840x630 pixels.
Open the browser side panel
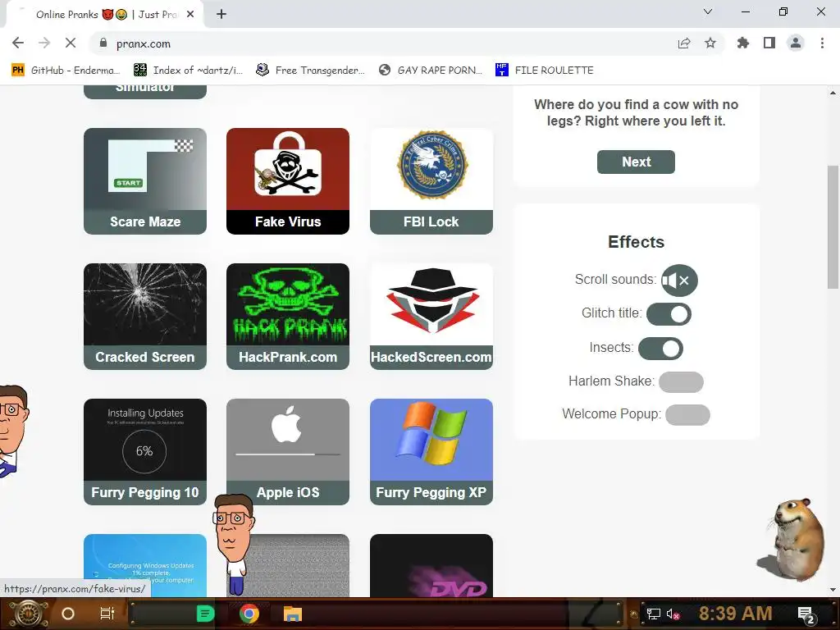coord(769,43)
